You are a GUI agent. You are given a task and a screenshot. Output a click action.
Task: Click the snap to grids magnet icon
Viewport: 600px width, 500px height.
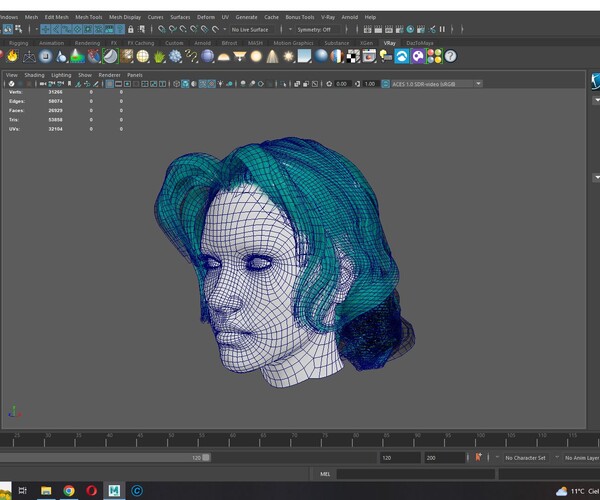click(x=162, y=29)
